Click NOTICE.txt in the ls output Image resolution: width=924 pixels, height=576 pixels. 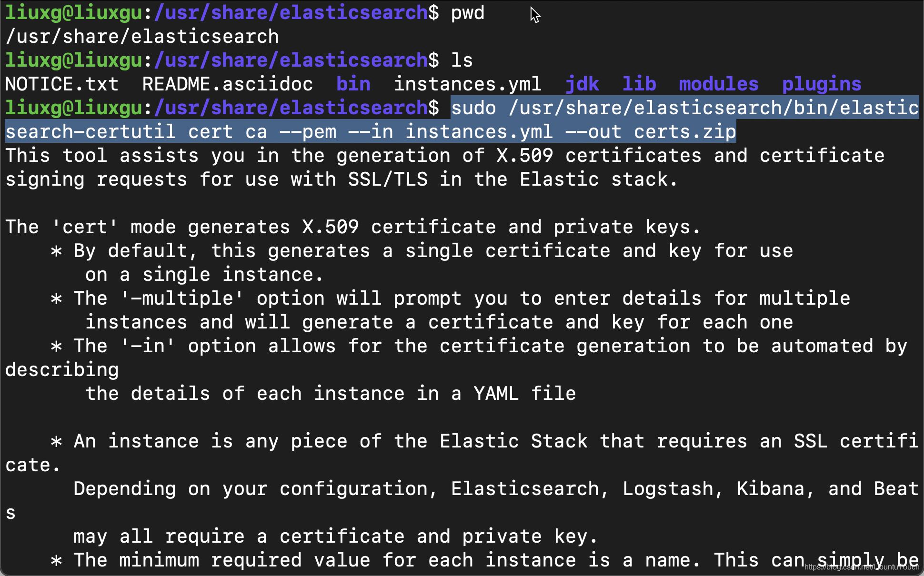62,84
